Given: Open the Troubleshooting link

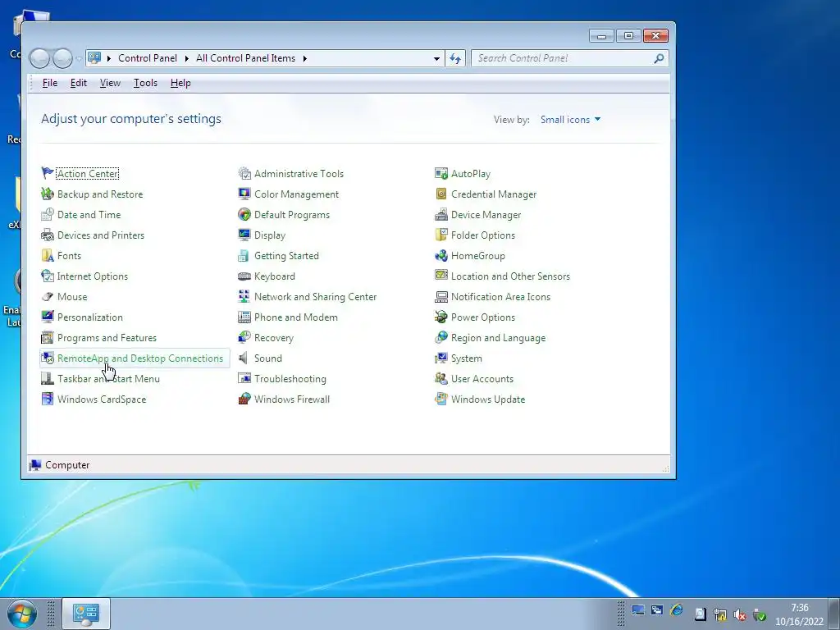Looking at the screenshot, I should click(x=290, y=379).
